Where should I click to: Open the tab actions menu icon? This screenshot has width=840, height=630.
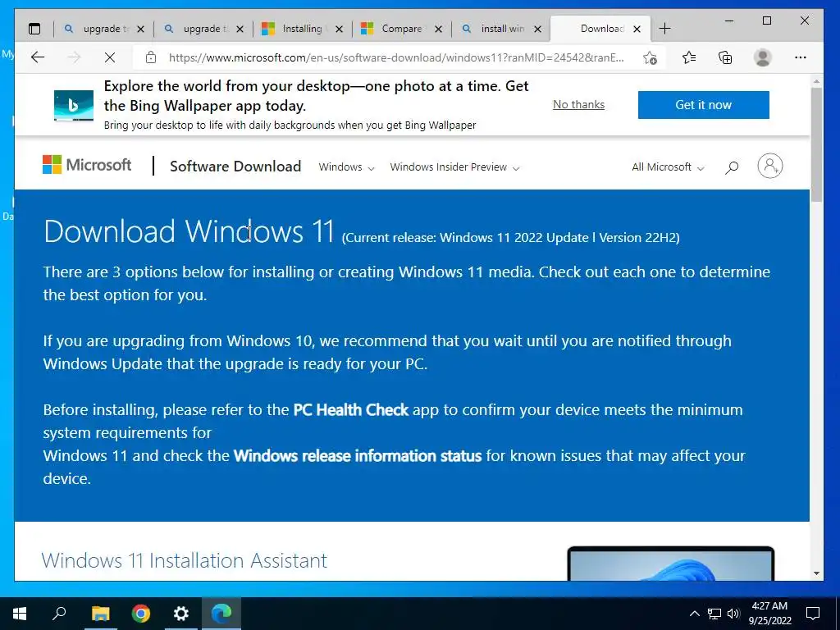(x=34, y=29)
